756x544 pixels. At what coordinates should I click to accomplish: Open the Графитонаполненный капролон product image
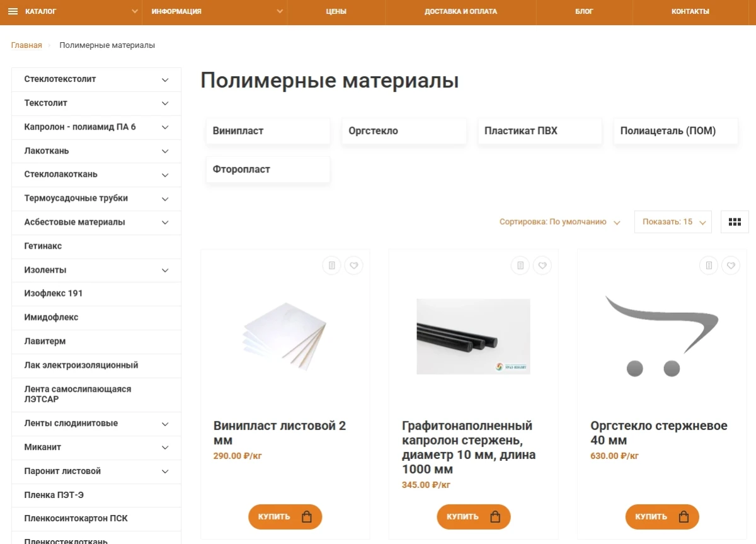click(x=473, y=336)
